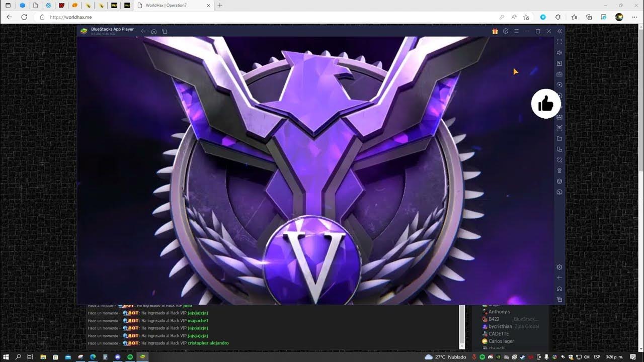
Task: Open BlueStacks multi-instance manager layers icon
Action: (x=559, y=182)
